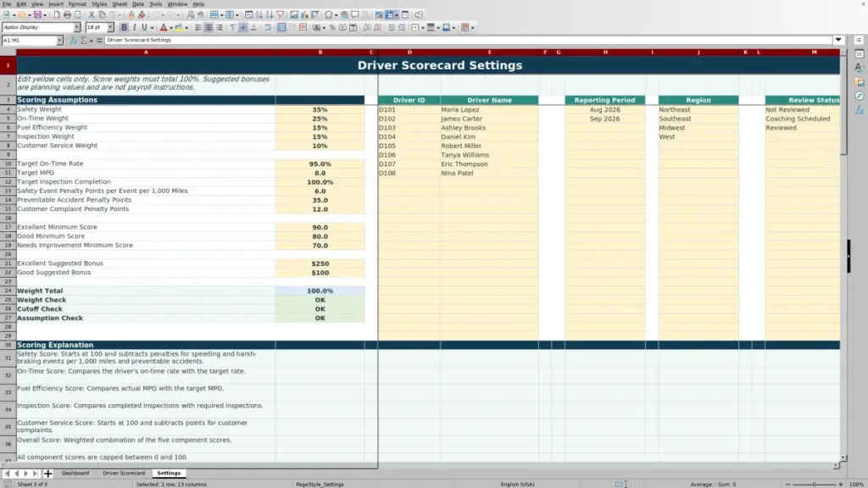
Task: Click the Align Left icon
Action: [x=198, y=27]
